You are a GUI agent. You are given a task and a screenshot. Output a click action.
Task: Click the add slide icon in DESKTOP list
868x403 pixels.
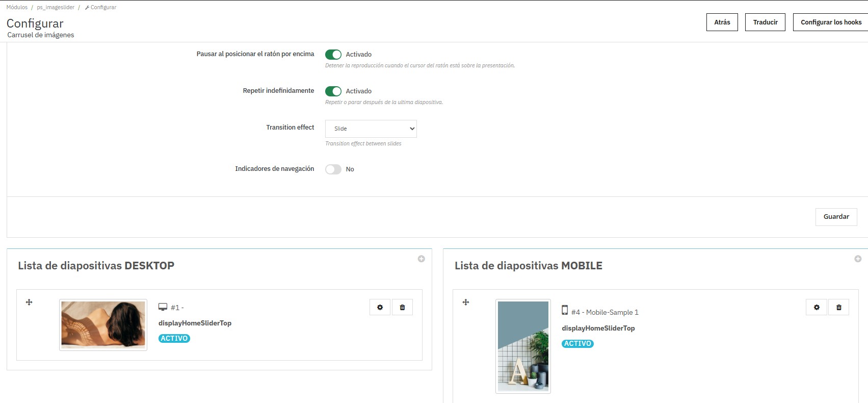click(421, 259)
